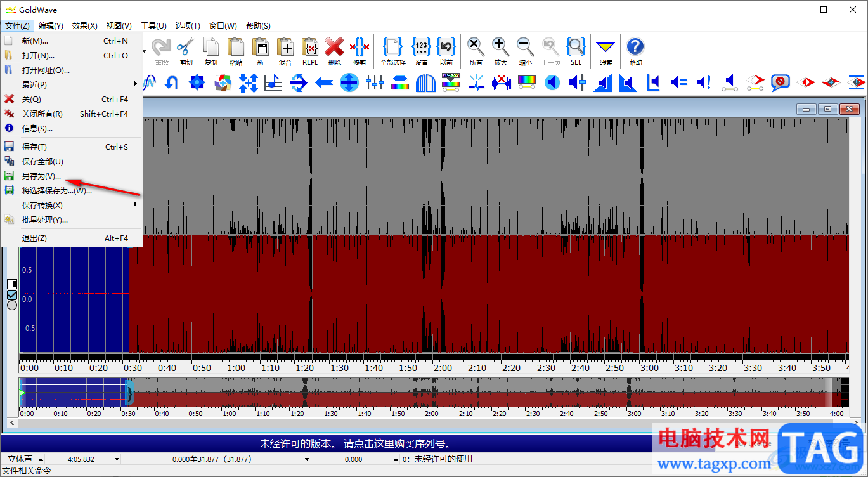
Task: Click the Set selection (设置) icon
Action: click(421, 51)
